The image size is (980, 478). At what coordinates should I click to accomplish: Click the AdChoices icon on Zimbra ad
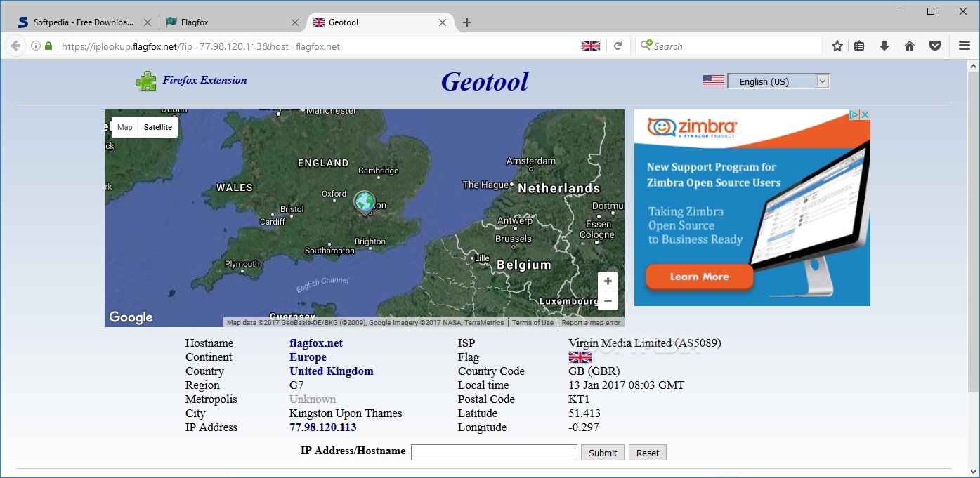(x=854, y=114)
